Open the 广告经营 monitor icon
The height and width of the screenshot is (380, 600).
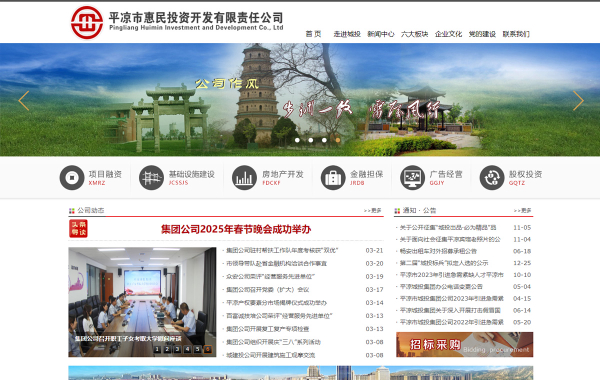tap(412, 178)
